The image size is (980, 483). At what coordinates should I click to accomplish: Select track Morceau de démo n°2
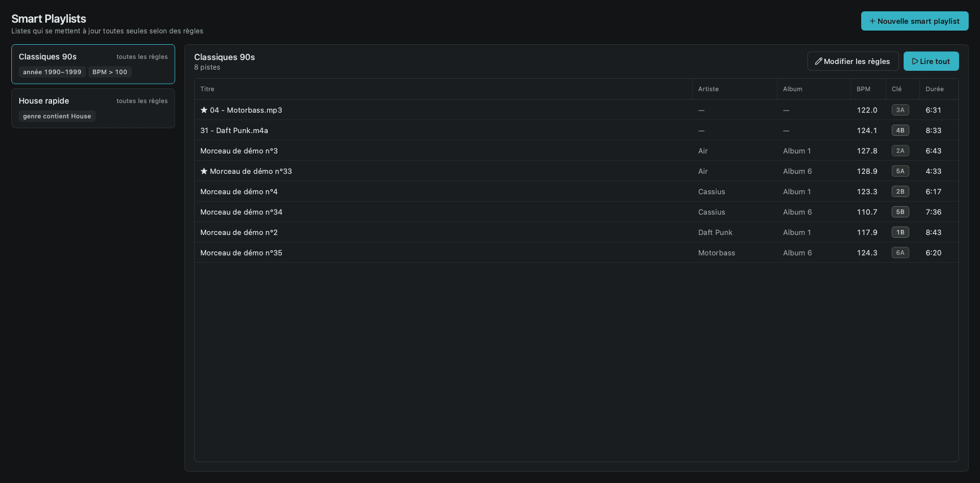click(x=577, y=232)
